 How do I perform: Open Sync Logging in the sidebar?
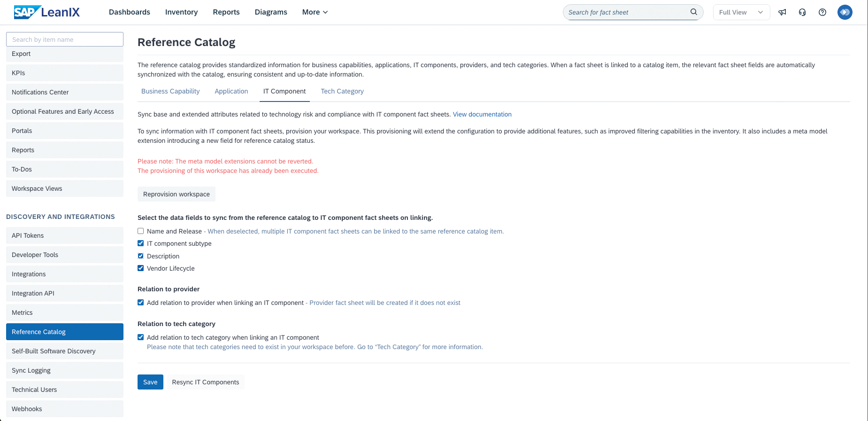point(65,370)
